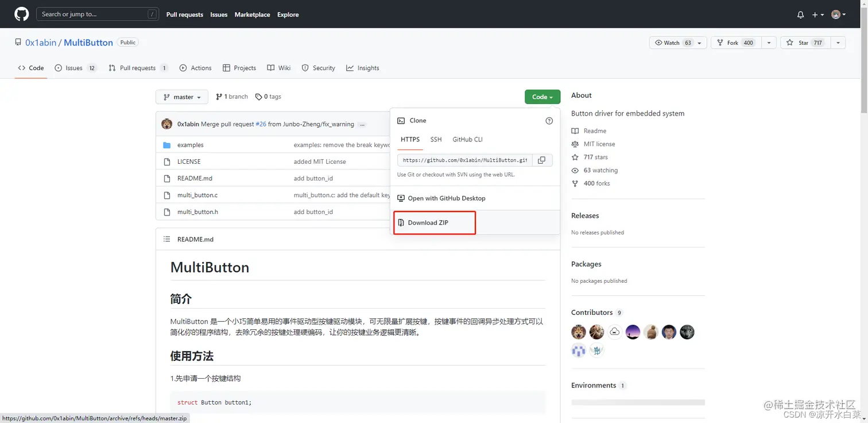
Task: Switch to the repository Issues tab
Action: (76, 68)
